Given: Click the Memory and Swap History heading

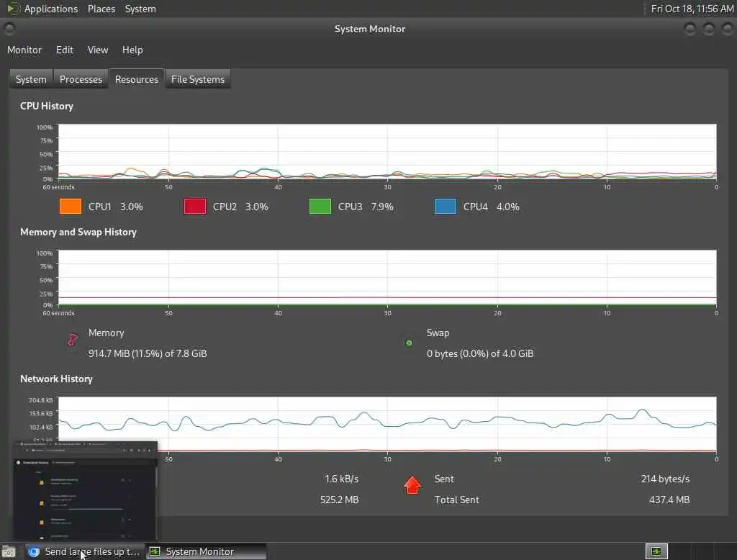Looking at the screenshot, I should [78, 232].
